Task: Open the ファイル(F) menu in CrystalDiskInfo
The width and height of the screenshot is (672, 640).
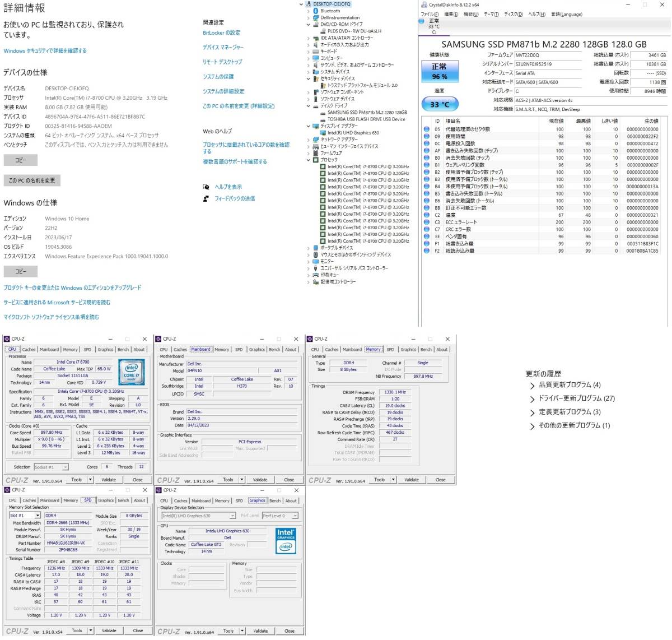Action: point(430,14)
